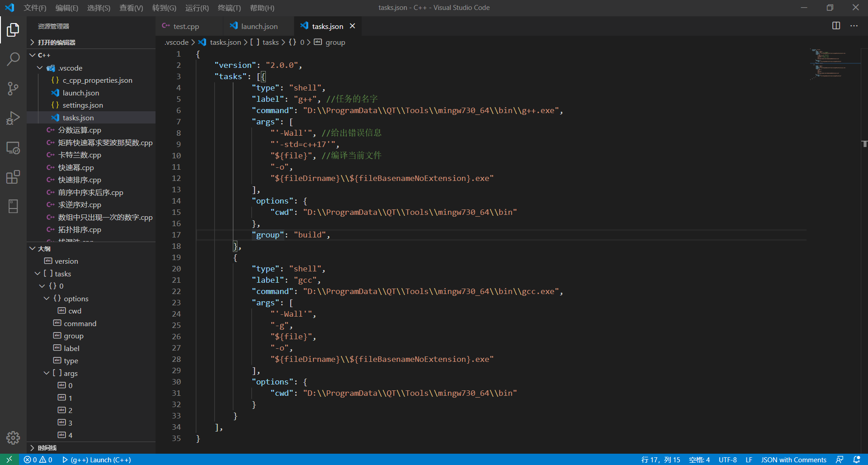Viewport: 868px width, 465px height.
Task: Close the tasks.json tab
Action: (x=352, y=26)
